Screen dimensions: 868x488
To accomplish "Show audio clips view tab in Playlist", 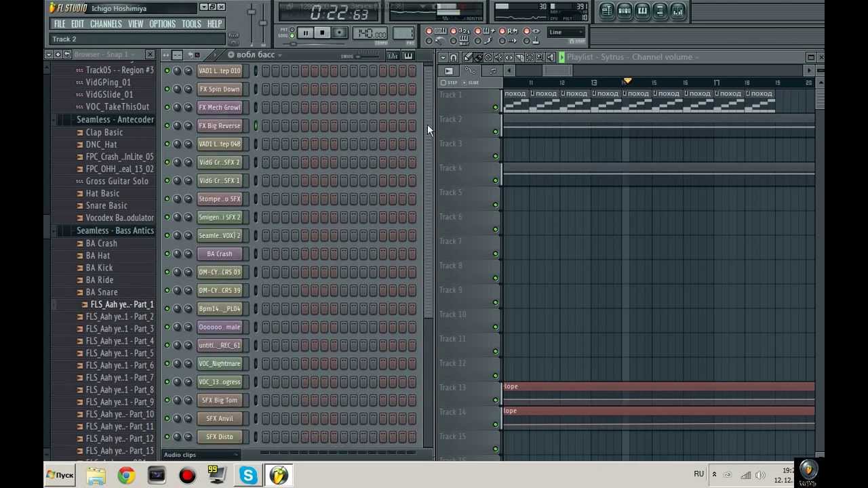I will 448,70.
